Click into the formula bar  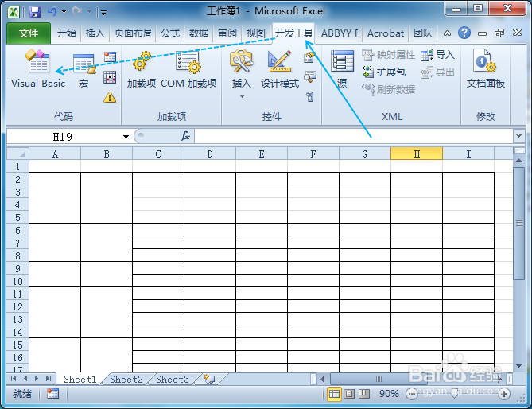point(354,136)
